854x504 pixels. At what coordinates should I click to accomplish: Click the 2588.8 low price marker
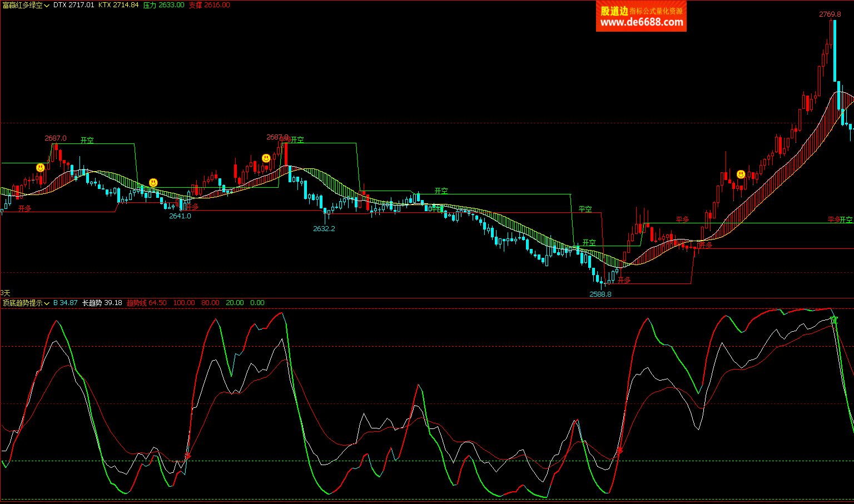(600, 294)
